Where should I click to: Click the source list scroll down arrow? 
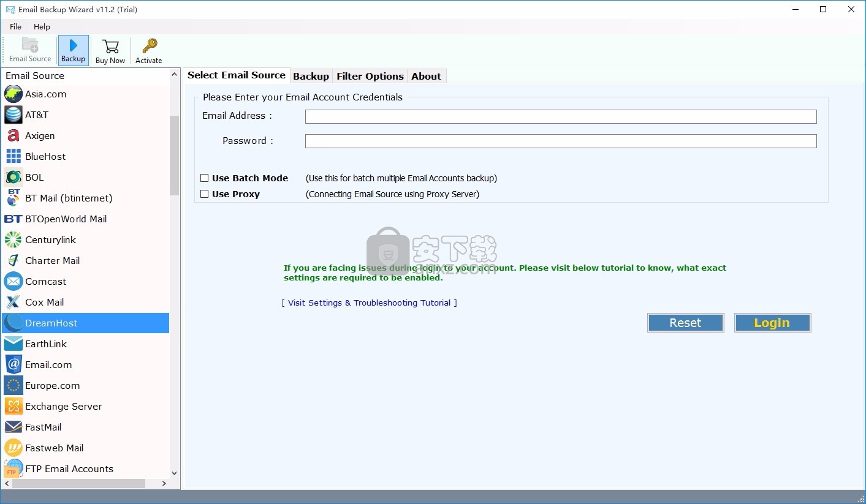[x=175, y=473]
